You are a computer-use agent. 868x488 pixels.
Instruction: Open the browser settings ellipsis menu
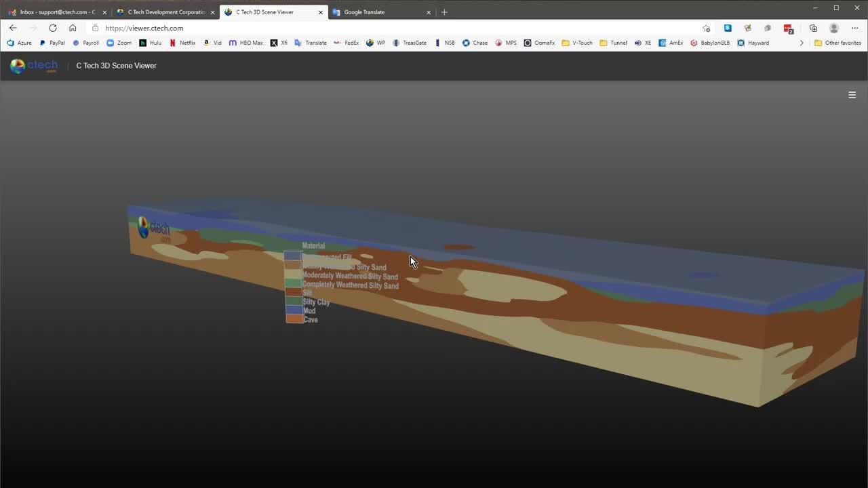854,28
